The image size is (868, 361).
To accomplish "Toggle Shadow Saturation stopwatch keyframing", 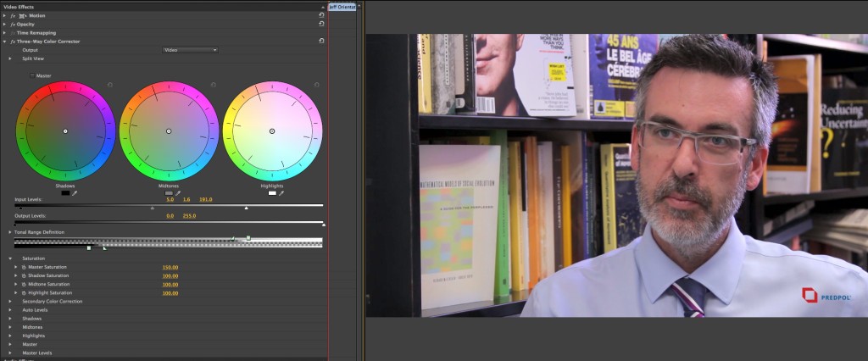I will (x=24, y=275).
